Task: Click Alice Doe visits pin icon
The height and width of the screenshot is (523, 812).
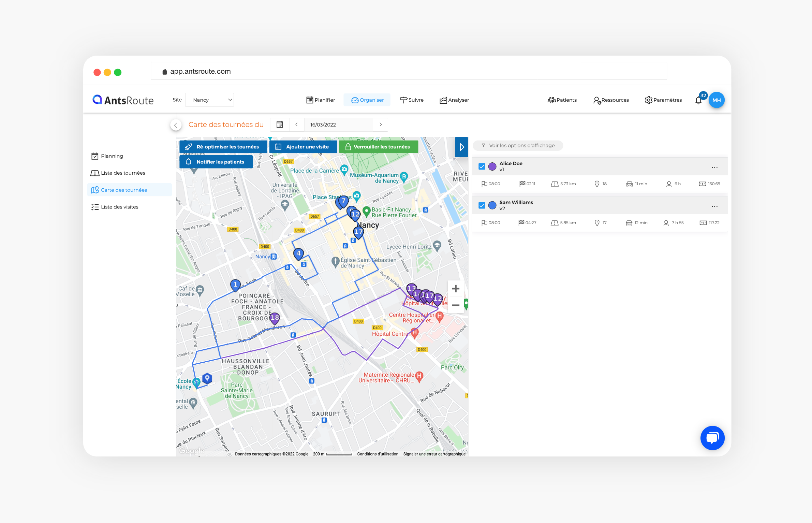Action: 597,184
